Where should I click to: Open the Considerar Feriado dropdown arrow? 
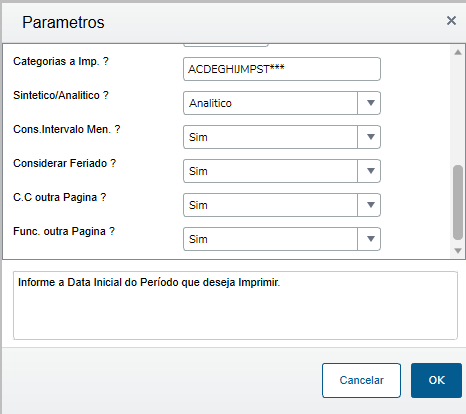point(369,171)
